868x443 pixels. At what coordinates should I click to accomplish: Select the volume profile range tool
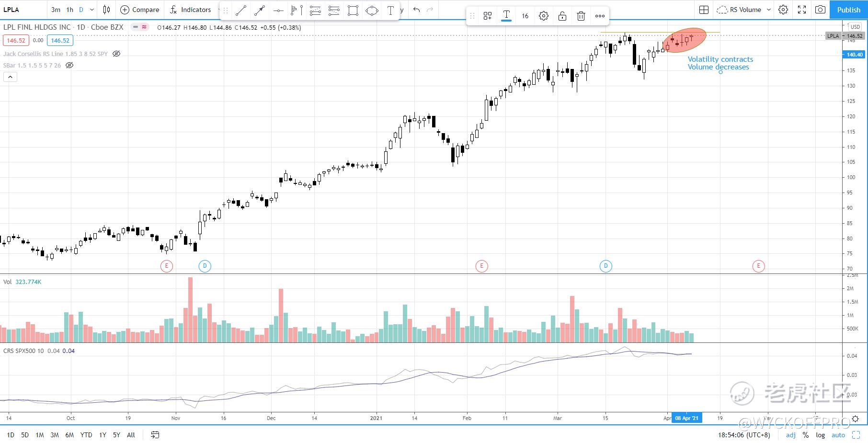[297, 10]
